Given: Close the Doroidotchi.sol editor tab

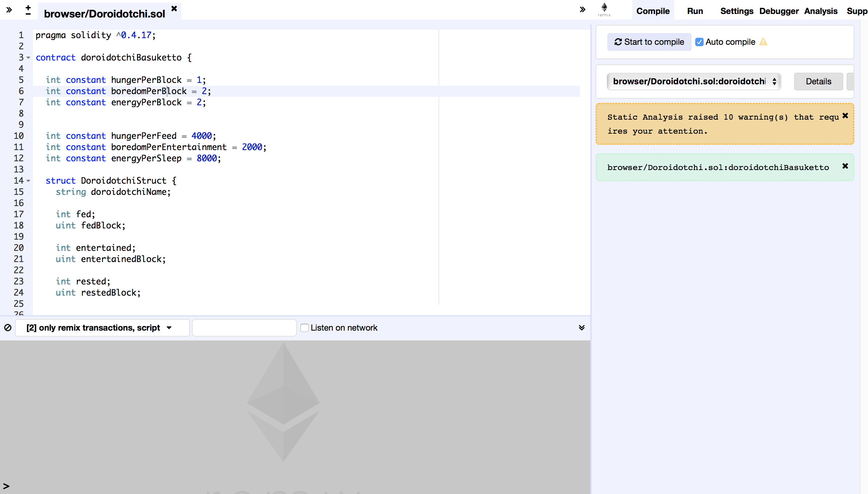Looking at the screenshot, I should click(174, 8).
